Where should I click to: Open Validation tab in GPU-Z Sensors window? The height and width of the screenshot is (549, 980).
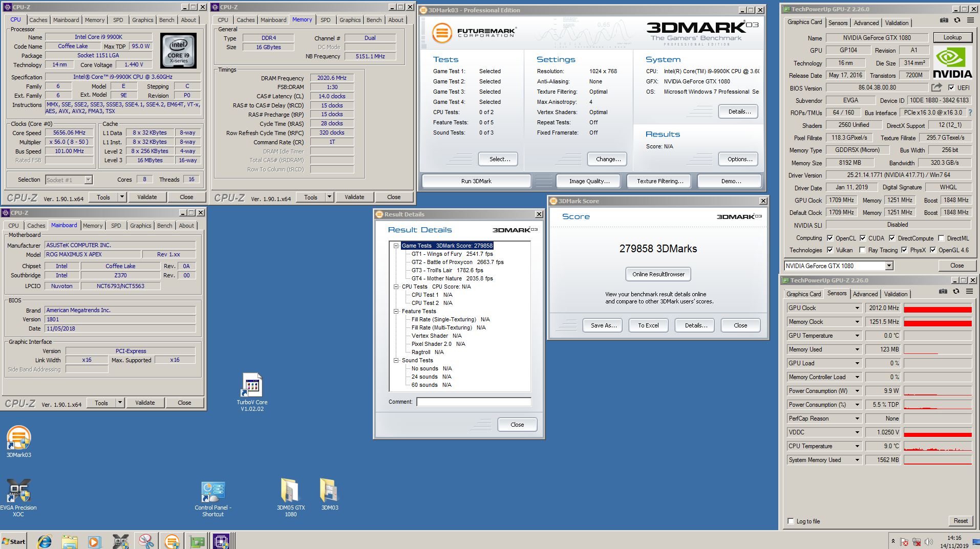click(x=896, y=294)
